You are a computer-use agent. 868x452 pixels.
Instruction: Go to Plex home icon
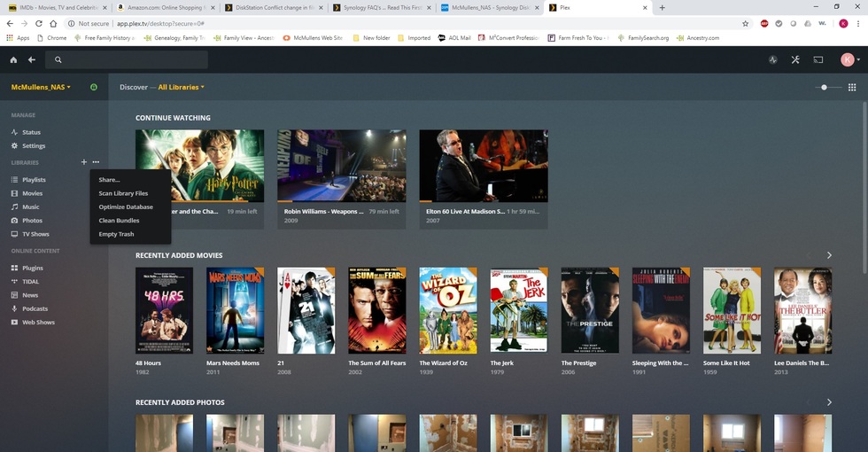14,60
